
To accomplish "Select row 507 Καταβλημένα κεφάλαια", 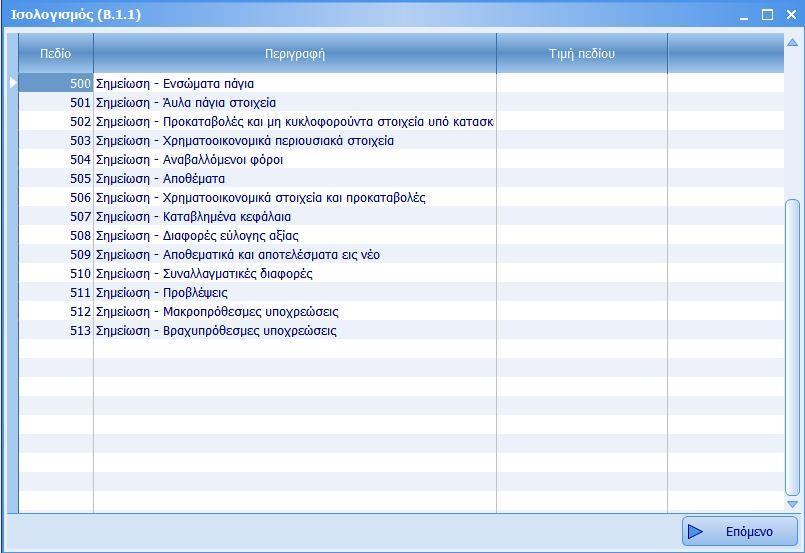I will 401,216.
